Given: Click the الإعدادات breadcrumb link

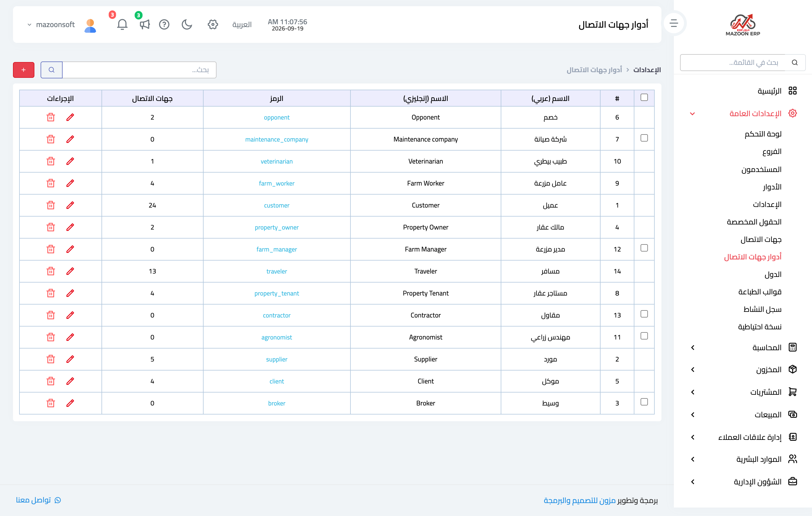Looking at the screenshot, I should click(647, 70).
